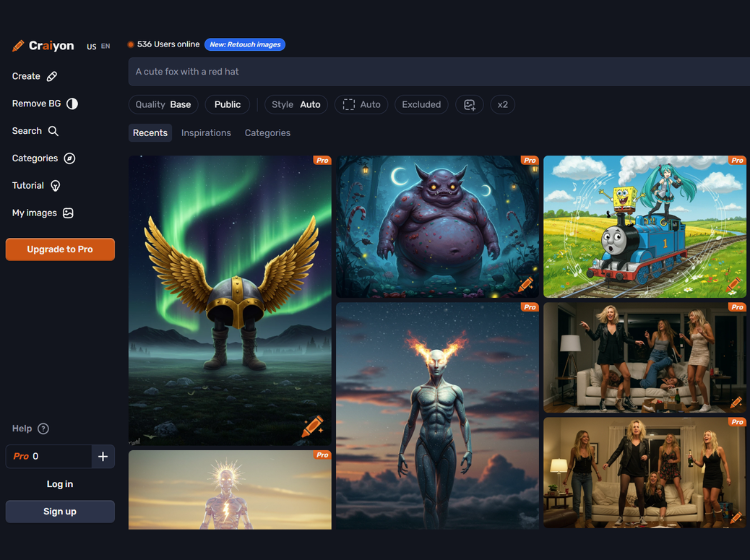Go to My images gallery
The image size is (750, 560).
pyautogui.click(x=43, y=213)
